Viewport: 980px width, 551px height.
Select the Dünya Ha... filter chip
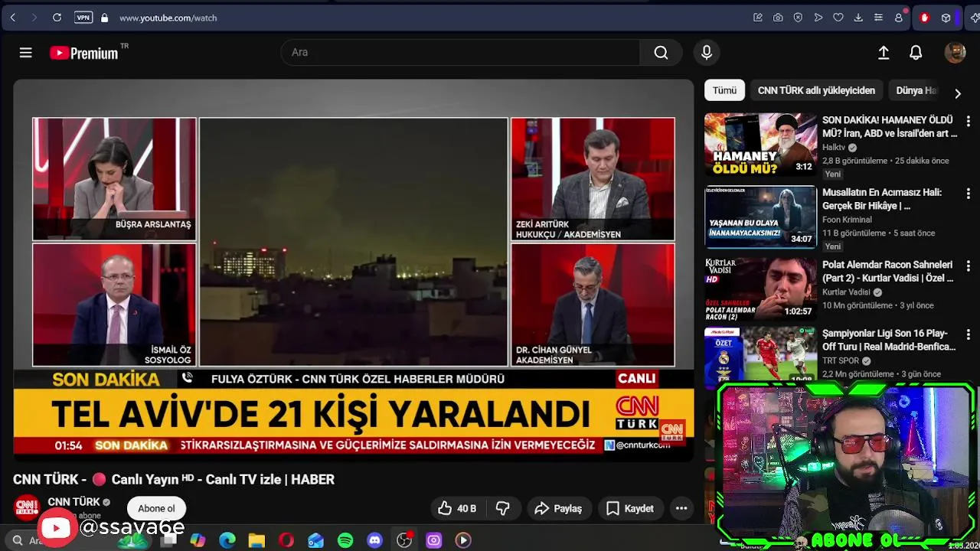tap(916, 90)
